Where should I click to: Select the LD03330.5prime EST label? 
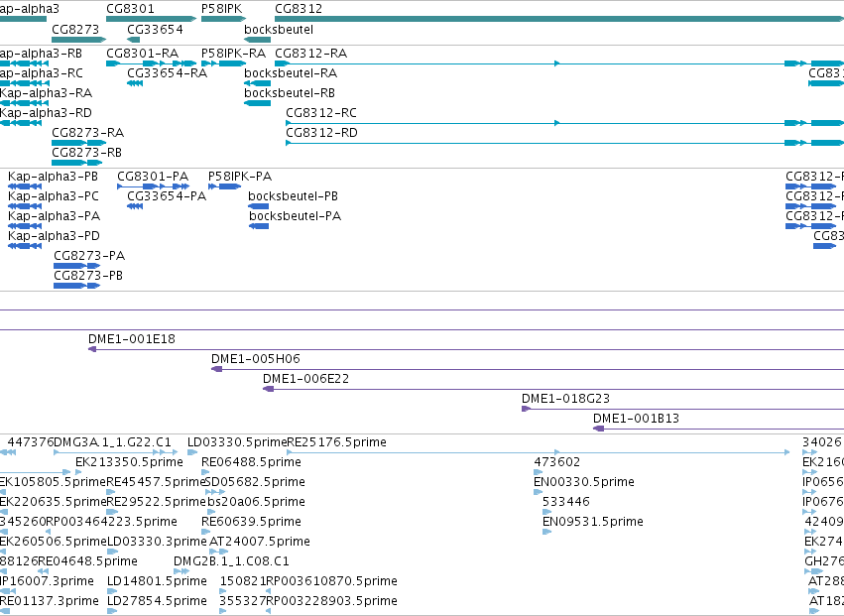[x=237, y=442]
